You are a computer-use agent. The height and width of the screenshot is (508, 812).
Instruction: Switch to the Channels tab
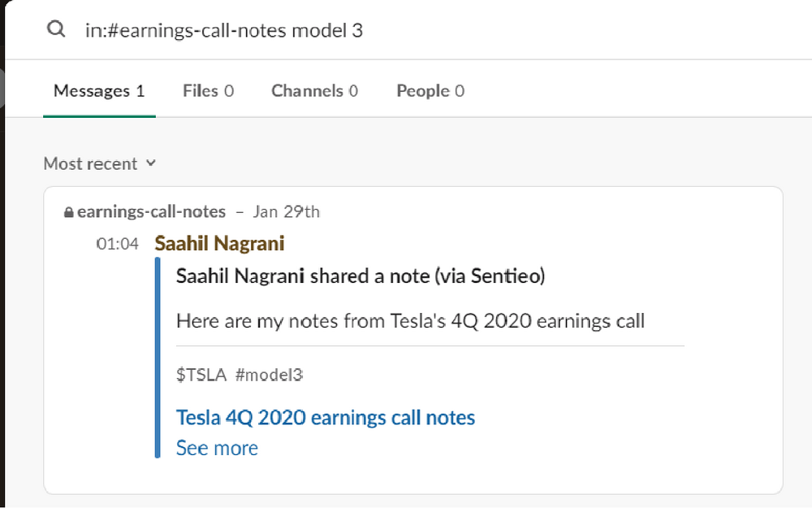click(314, 91)
